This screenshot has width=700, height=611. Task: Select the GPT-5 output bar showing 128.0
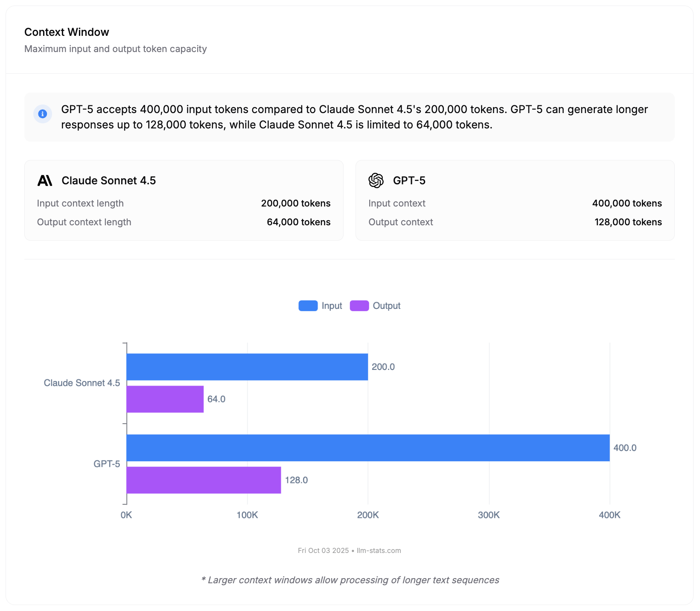point(203,480)
